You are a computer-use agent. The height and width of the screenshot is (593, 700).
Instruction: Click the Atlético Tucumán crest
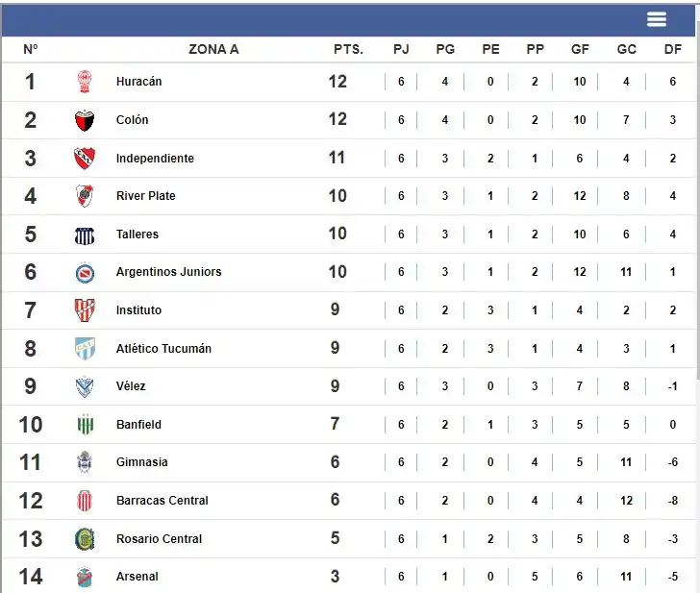point(85,348)
